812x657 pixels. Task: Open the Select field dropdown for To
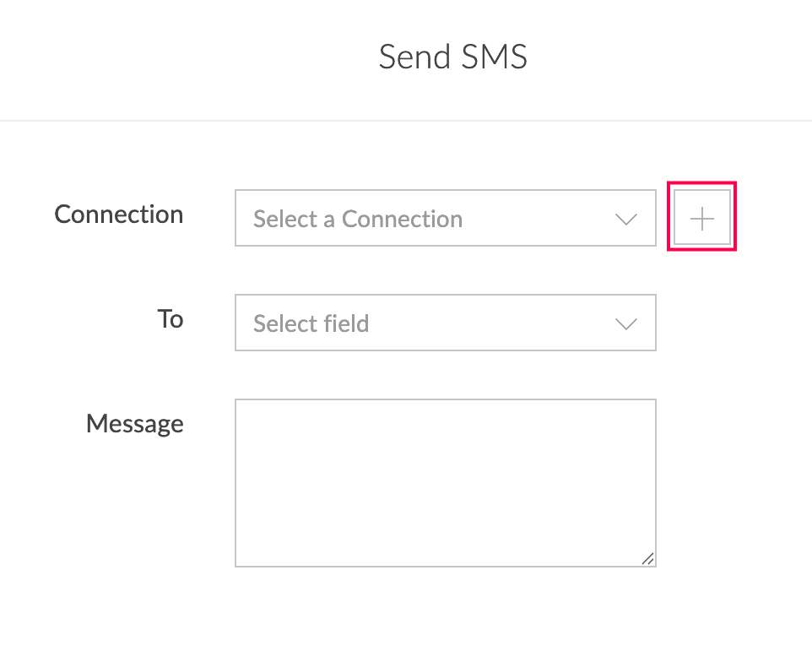(x=446, y=323)
